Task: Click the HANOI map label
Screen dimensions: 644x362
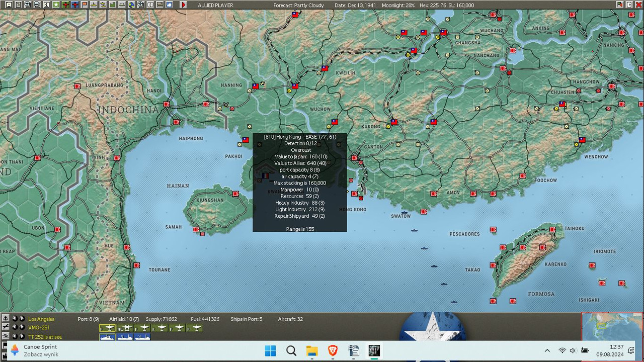Action: tap(154, 91)
